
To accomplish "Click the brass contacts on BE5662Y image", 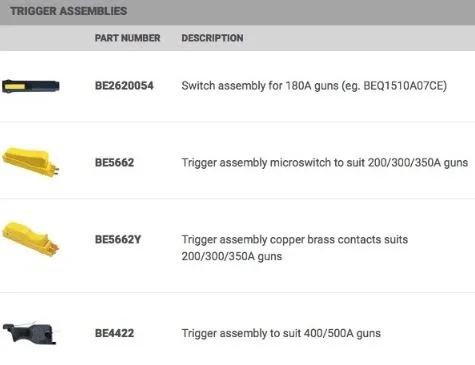I will pos(54,249).
